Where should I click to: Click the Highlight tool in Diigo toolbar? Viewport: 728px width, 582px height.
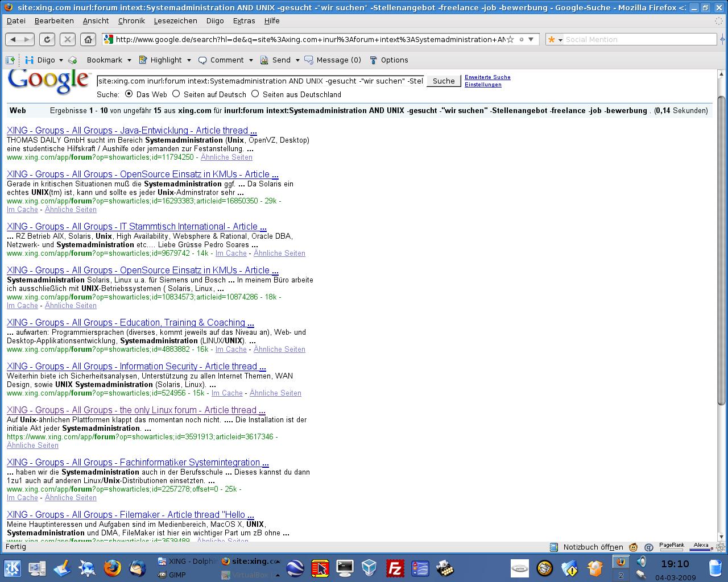tap(160, 60)
